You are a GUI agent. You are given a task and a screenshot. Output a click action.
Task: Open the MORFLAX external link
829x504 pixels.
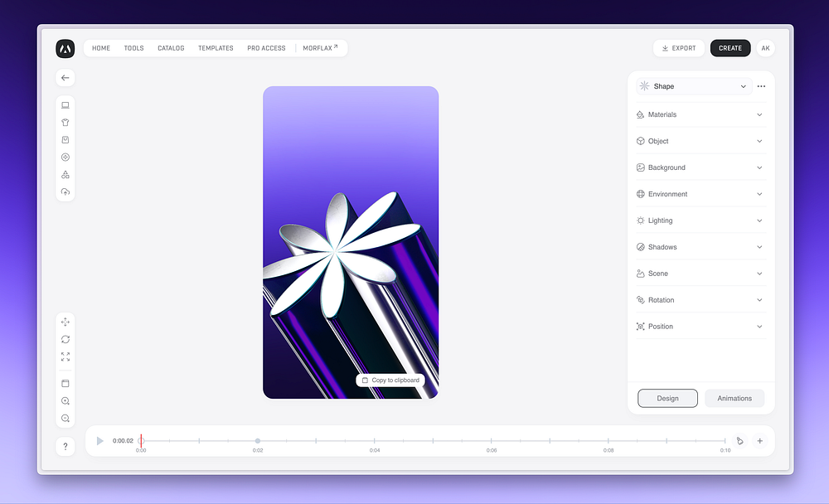(x=320, y=48)
